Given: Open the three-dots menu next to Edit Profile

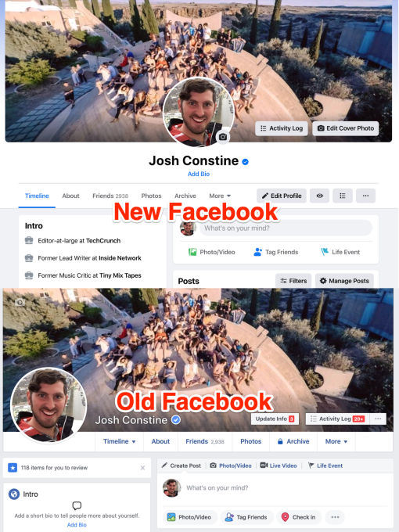Looking at the screenshot, I should (365, 196).
